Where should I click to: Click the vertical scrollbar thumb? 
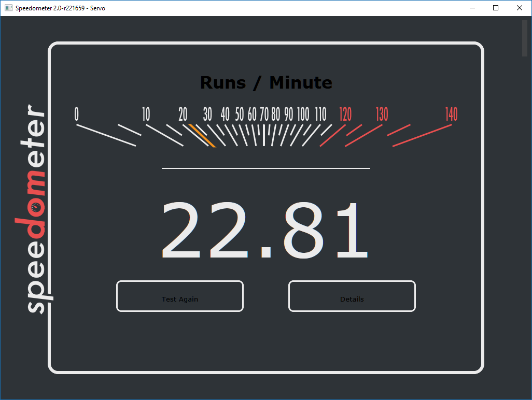[525, 38]
